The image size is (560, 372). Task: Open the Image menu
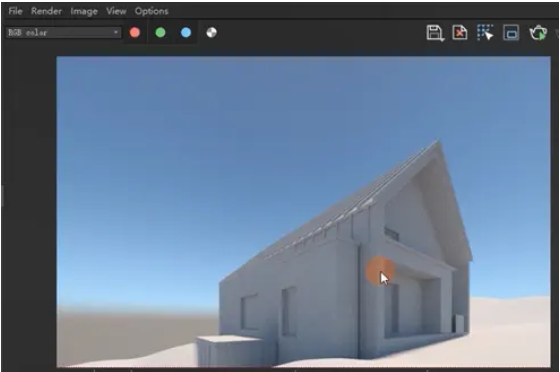[x=84, y=11]
